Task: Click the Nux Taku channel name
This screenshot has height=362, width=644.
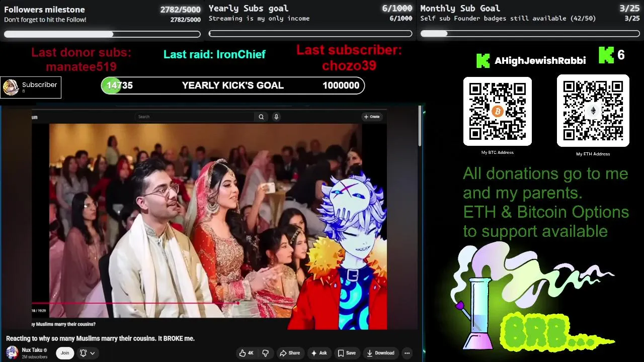Action: coord(32,350)
